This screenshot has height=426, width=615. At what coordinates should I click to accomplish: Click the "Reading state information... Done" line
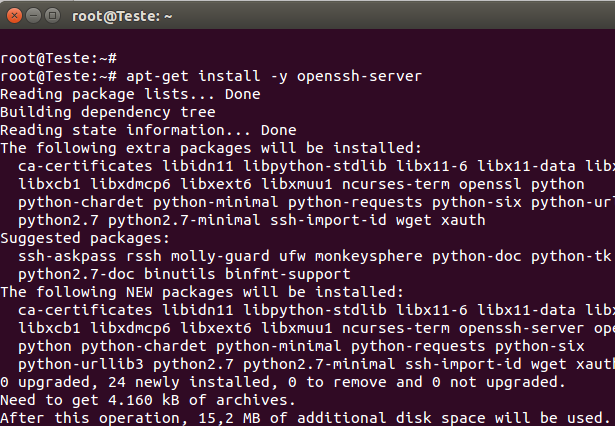pos(148,130)
